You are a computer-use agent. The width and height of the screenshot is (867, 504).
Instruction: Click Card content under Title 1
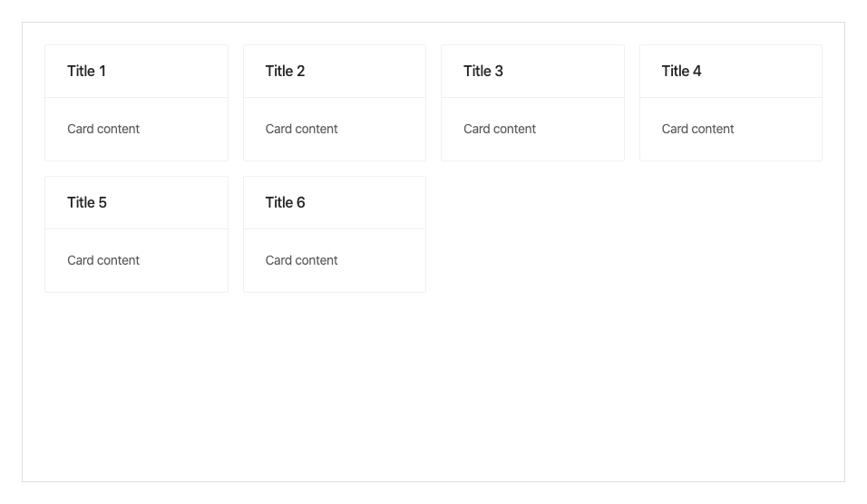click(x=103, y=129)
